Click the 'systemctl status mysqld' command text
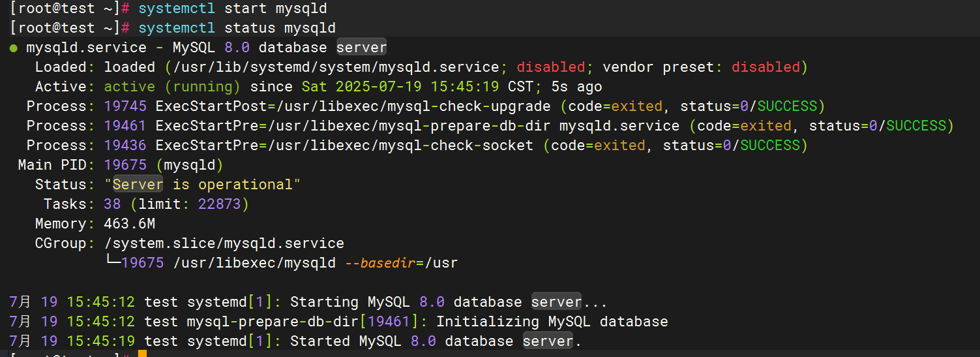This screenshot has height=357, width=980. tap(237, 28)
